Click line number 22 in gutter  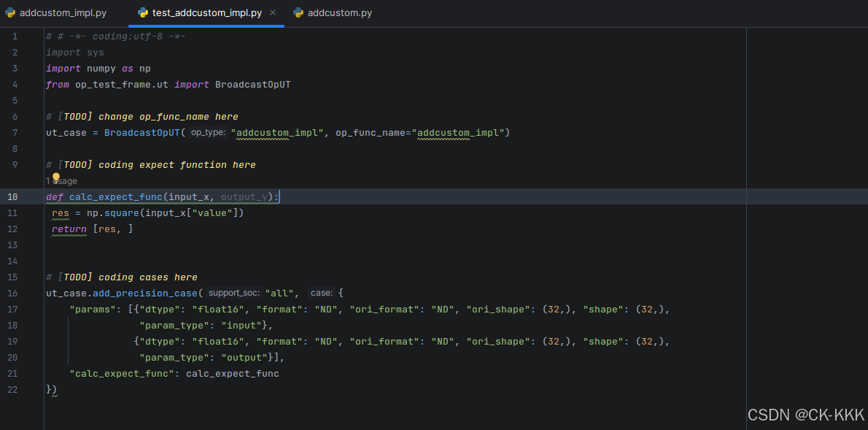[14, 390]
